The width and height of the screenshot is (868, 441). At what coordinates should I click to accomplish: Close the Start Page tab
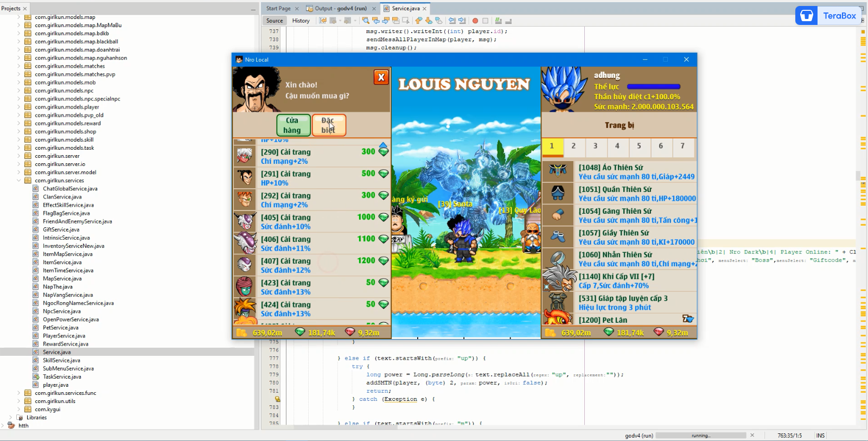click(x=297, y=9)
